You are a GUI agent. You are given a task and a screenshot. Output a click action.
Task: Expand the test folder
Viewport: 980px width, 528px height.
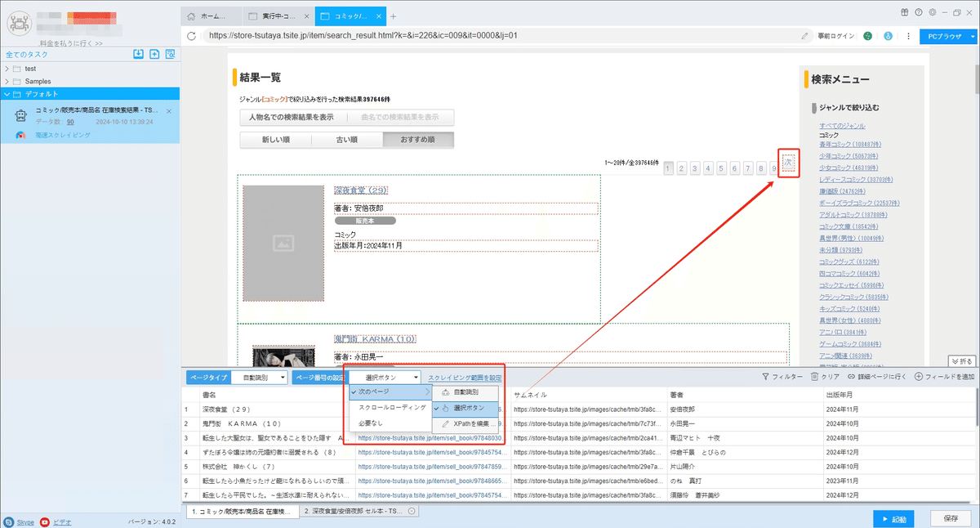[7, 69]
